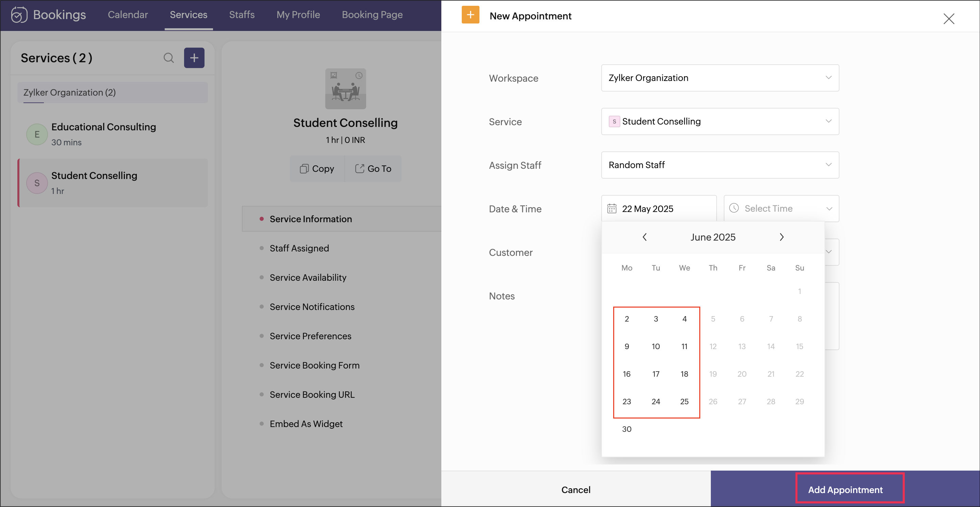The height and width of the screenshot is (507, 980).
Task: Open the Staffs tab
Action: click(242, 15)
